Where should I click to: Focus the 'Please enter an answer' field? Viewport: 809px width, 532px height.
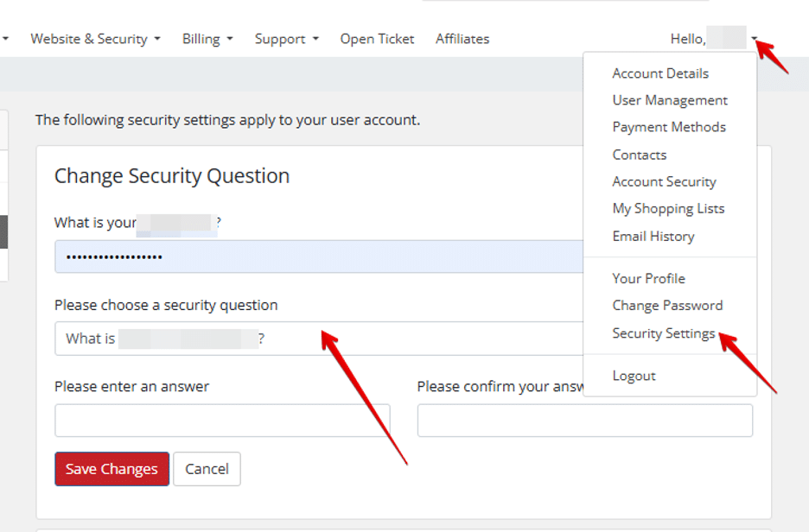click(222, 421)
